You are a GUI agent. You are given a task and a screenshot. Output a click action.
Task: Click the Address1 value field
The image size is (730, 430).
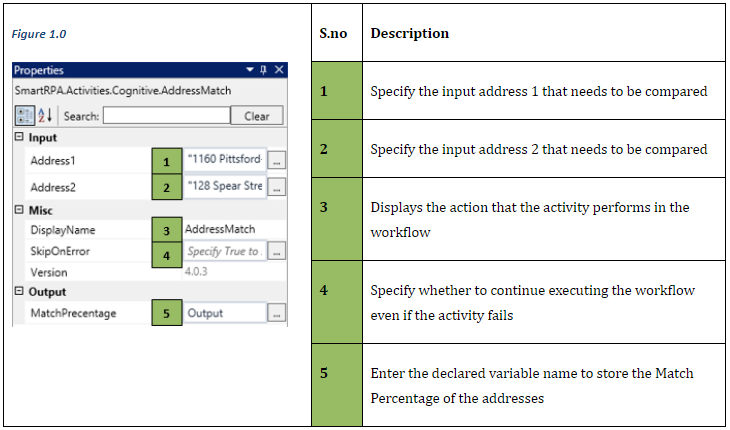pyautogui.click(x=225, y=160)
